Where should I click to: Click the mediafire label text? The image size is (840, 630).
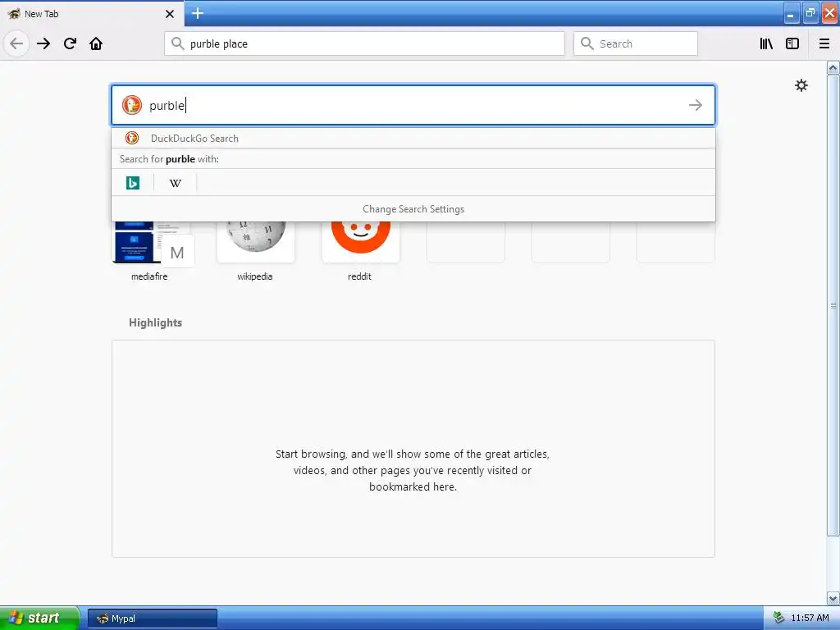[149, 276]
